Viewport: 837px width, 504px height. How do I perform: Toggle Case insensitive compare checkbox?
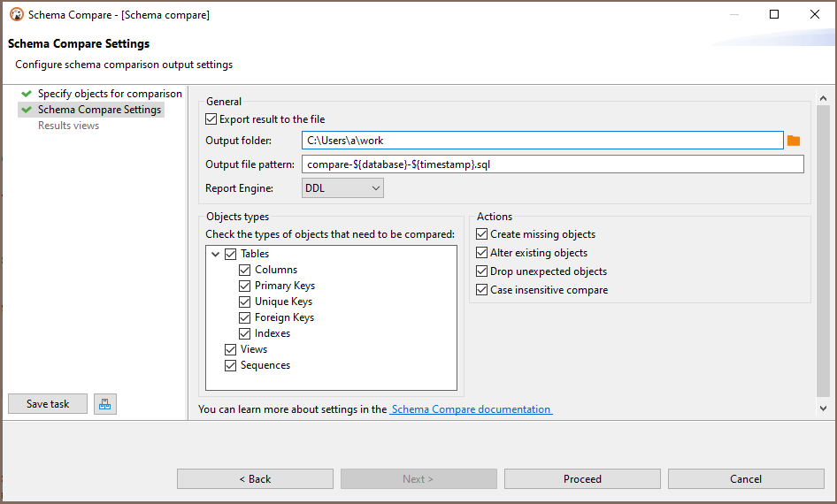coord(481,290)
